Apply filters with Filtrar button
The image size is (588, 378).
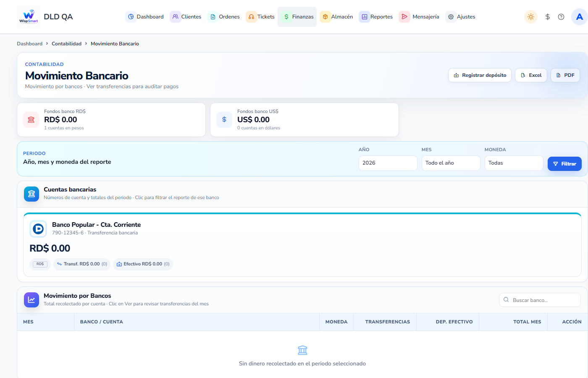[x=564, y=164]
